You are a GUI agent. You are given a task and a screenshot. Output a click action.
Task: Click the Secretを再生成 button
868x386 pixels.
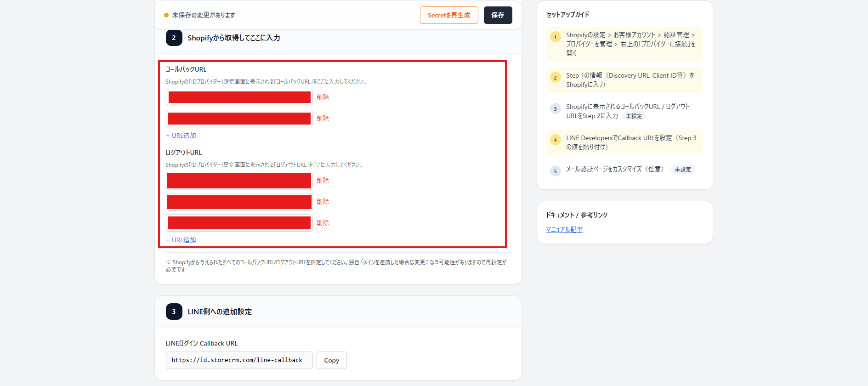[x=448, y=15]
